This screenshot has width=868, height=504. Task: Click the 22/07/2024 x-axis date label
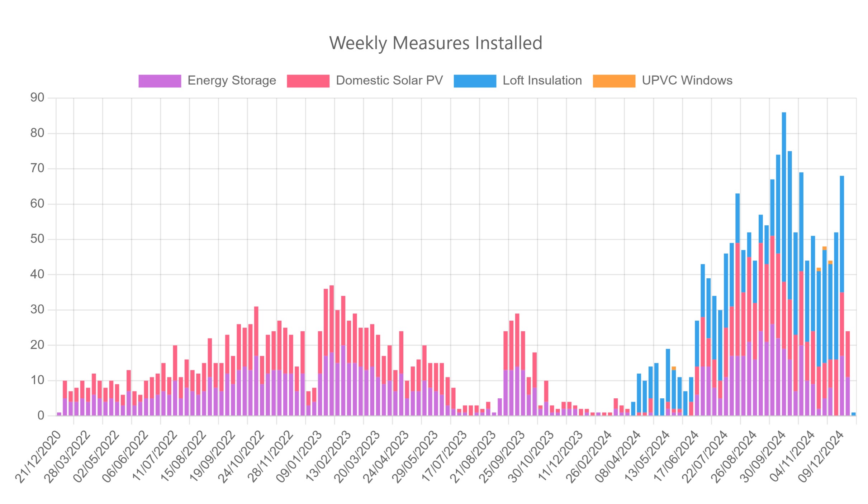(706, 457)
